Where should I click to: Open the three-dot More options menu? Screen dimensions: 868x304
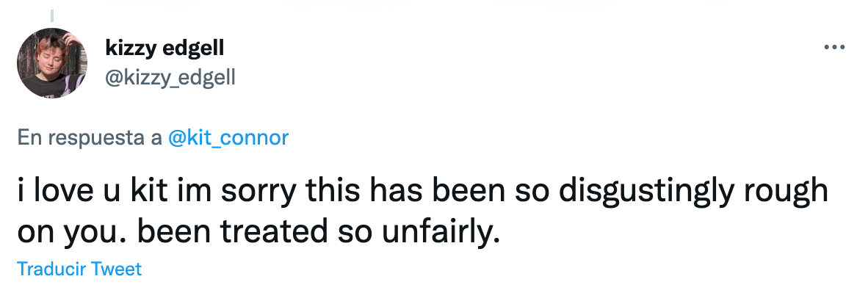coord(834,48)
